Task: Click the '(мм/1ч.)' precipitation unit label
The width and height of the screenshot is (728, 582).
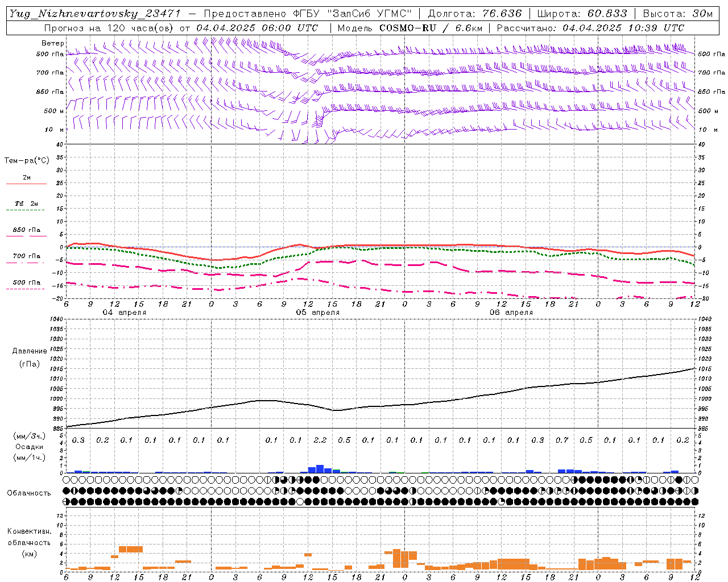Action: pos(30,458)
